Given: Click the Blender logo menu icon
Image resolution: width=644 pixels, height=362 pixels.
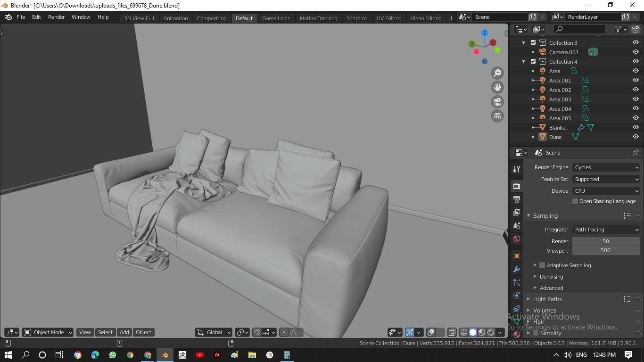Looking at the screenshot, I should (x=8, y=17).
